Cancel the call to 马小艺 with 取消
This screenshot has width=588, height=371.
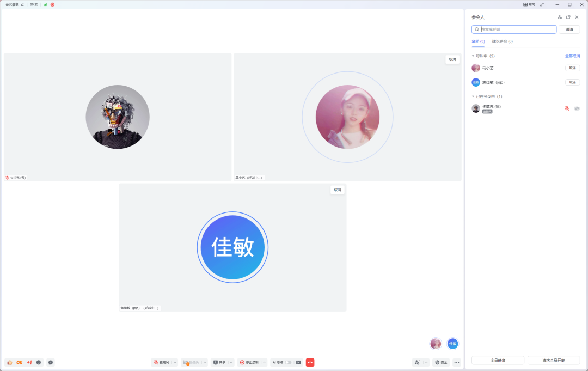pyautogui.click(x=572, y=68)
